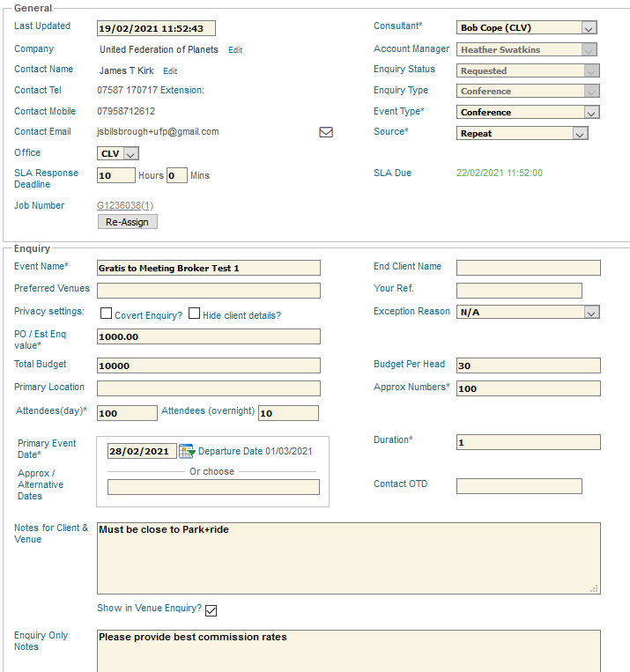Tick the Covert Enquiry checkbox

click(x=106, y=314)
